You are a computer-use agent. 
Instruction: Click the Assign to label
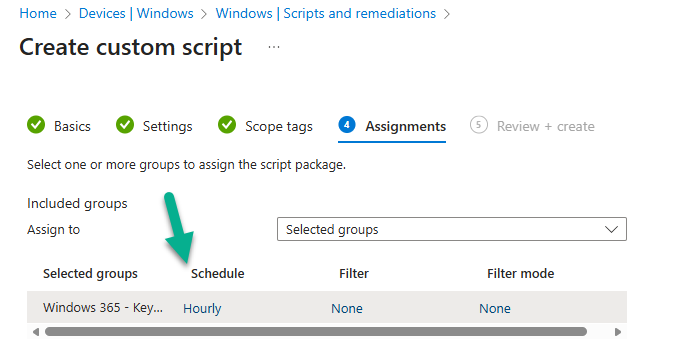coord(54,229)
